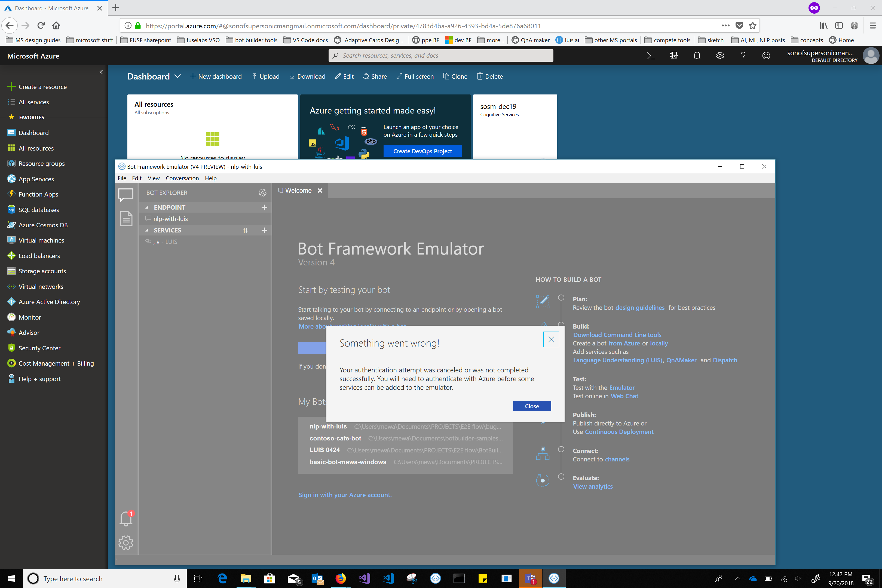Viewport: 882px width, 588px height.
Task: Open the conversations panel in Bot Explorer sidebar
Action: point(126,195)
